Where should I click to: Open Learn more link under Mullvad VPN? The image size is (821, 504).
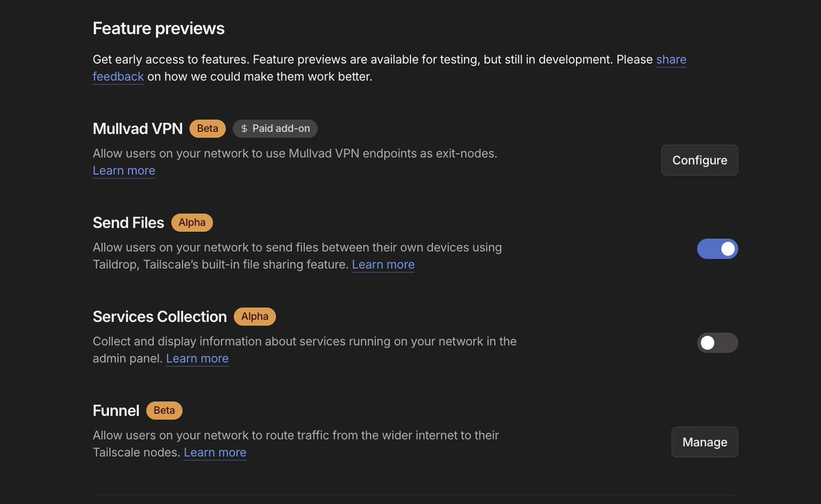pos(124,170)
